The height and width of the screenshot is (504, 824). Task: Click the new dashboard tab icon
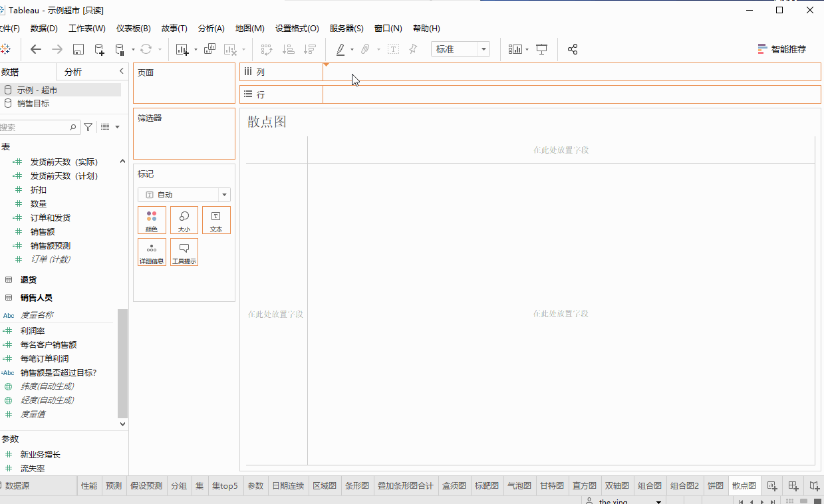pyautogui.click(x=793, y=485)
